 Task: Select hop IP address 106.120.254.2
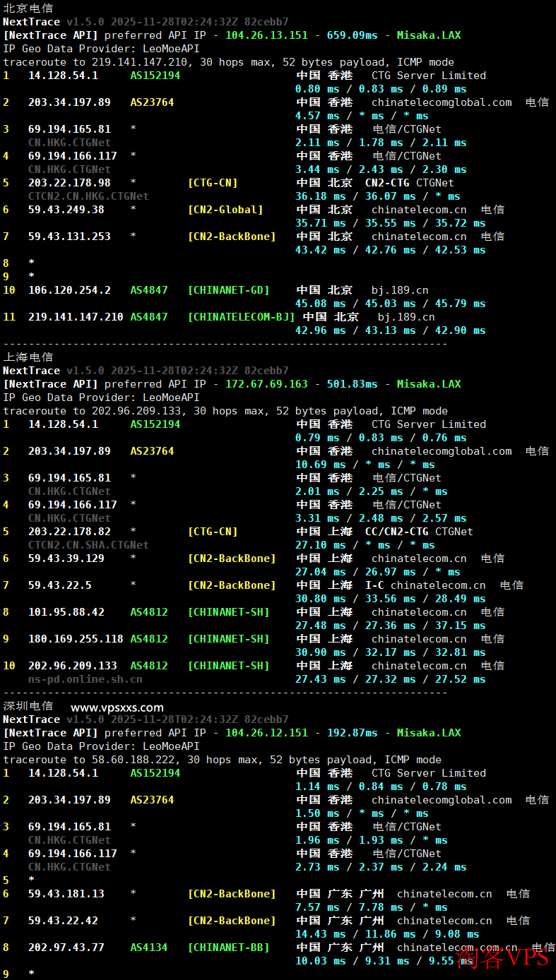click(69, 290)
